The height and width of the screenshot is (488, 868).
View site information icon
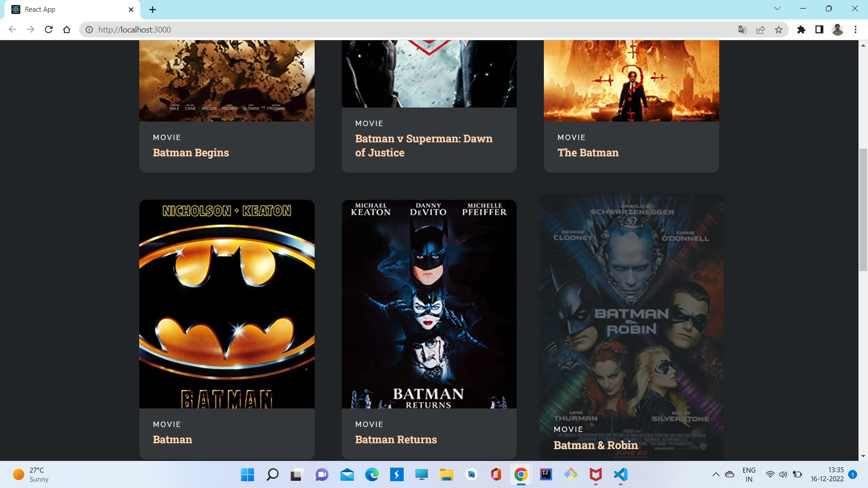click(x=90, y=29)
